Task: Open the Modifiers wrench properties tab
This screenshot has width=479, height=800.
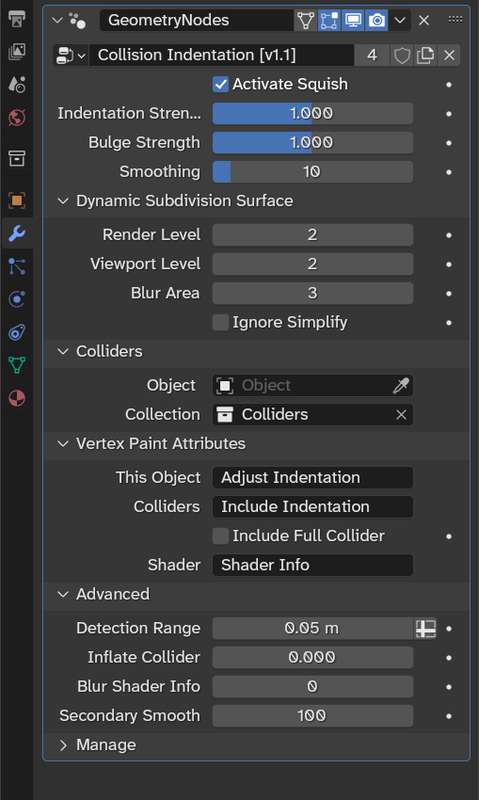Action: click(17, 234)
